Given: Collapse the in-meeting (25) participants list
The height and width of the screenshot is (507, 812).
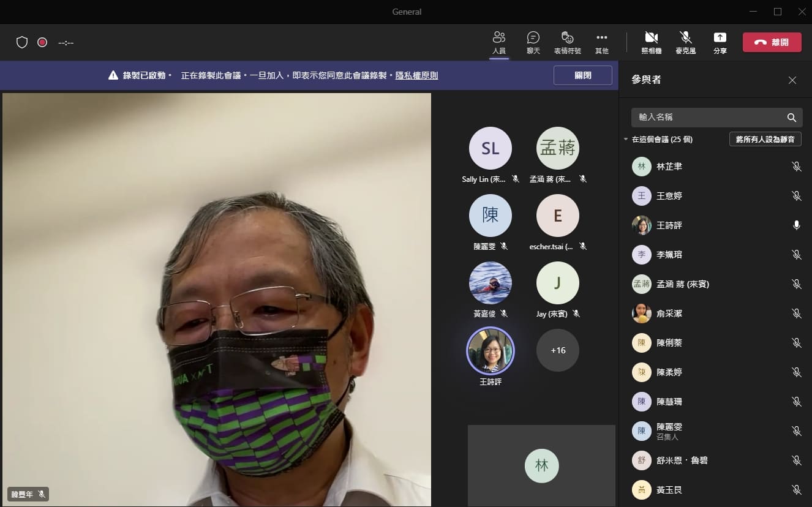Looking at the screenshot, I should click(x=626, y=140).
